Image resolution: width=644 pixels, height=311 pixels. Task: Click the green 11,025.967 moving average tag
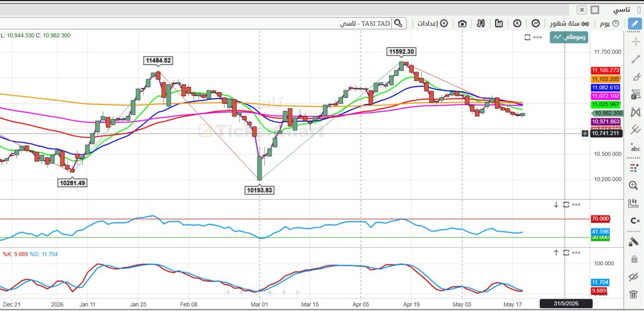tap(605, 105)
